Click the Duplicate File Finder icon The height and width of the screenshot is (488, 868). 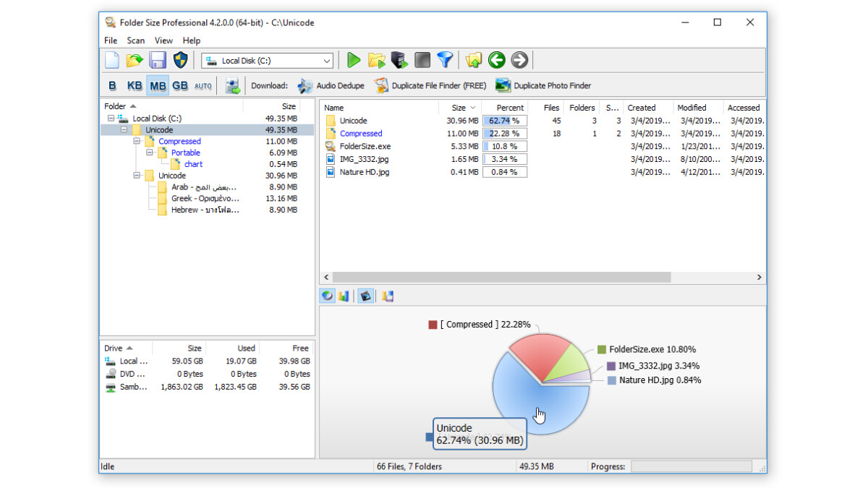pyautogui.click(x=381, y=85)
